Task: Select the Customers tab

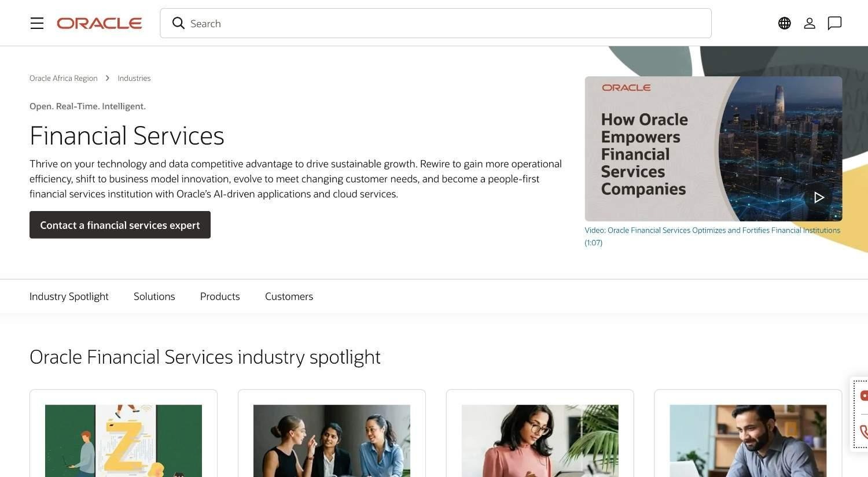Action: [x=289, y=297]
